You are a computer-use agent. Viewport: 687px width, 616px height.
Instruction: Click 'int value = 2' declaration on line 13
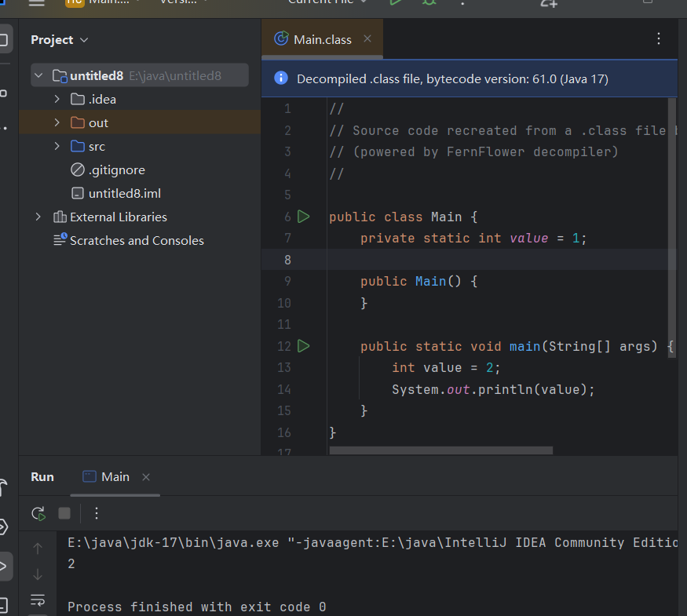(446, 367)
